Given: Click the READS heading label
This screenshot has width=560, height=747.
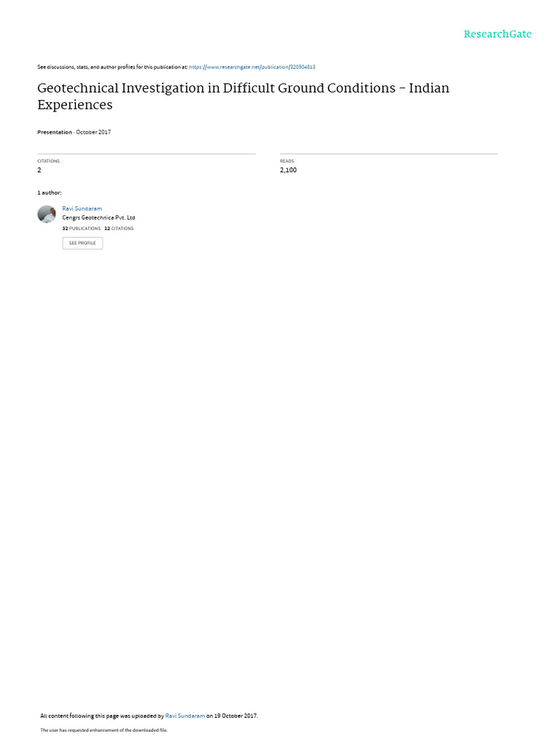Looking at the screenshot, I should [x=287, y=161].
